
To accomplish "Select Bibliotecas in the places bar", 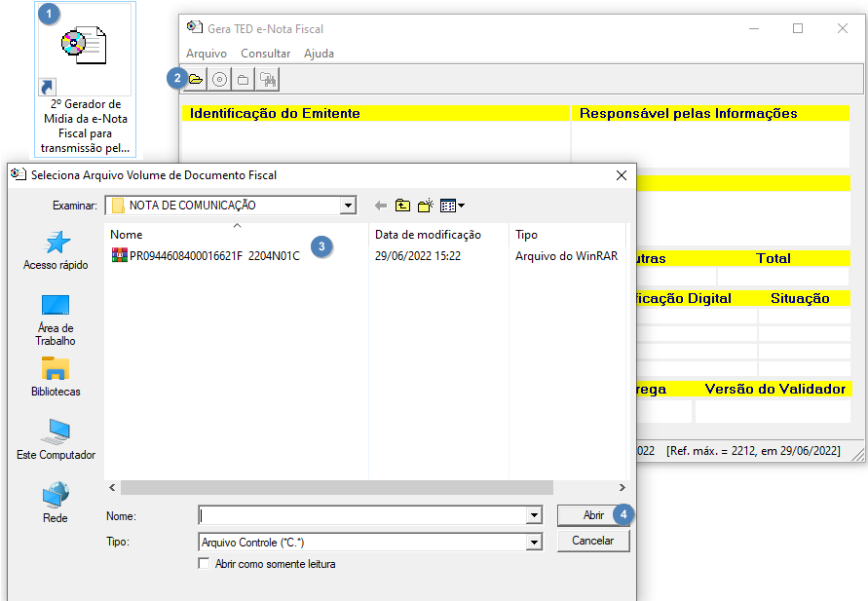I will pos(56,377).
